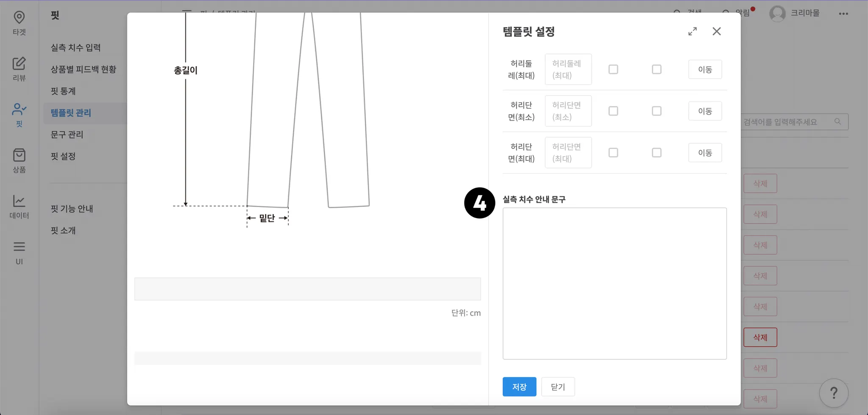This screenshot has height=415, width=868.
Task: Close the 템플릿 설정 dialog
Action: (x=717, y=31)
